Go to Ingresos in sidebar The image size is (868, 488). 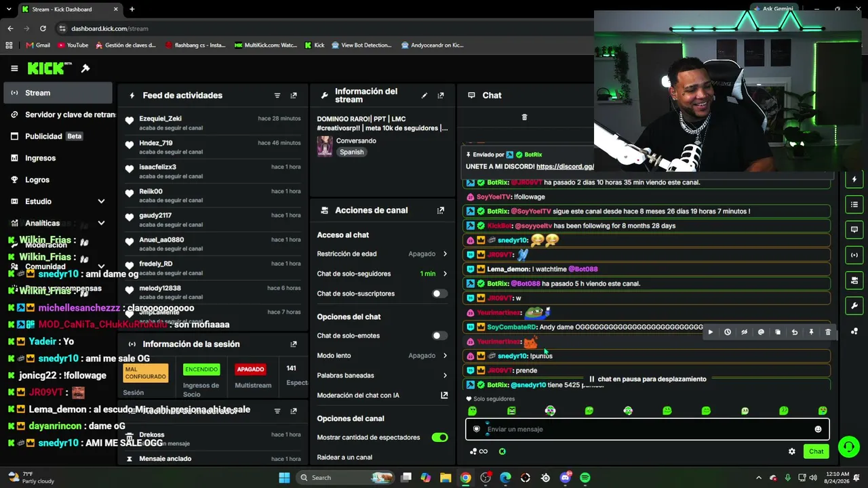tap(58, 158)
